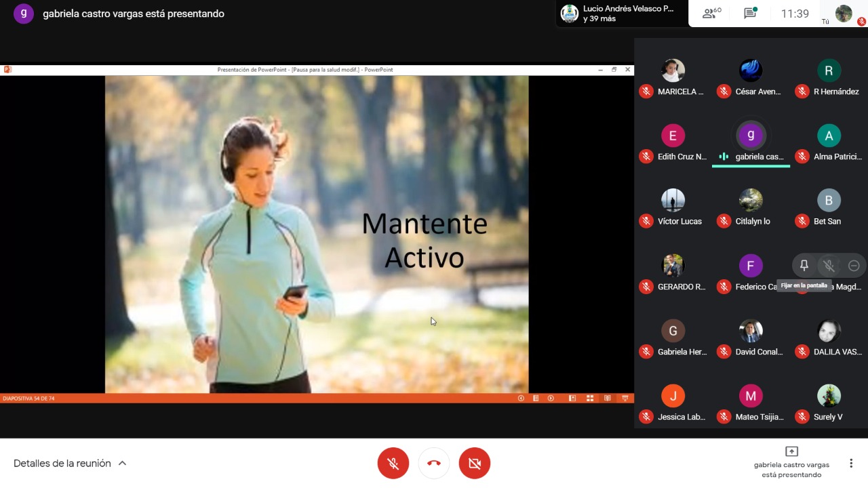Click the presenting screen share icon
This screenshot has height=488, width=868.
[791, 451]
